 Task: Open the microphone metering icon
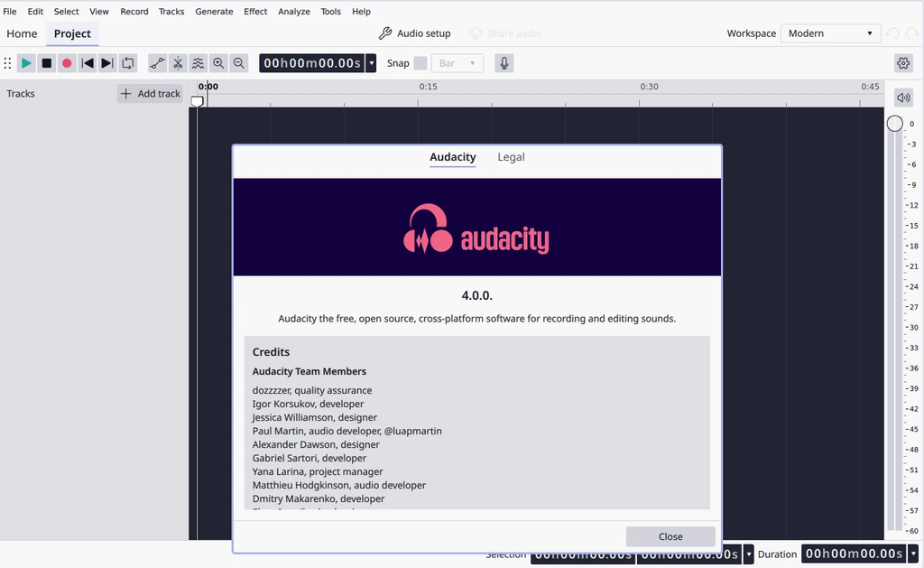point(504,63)
